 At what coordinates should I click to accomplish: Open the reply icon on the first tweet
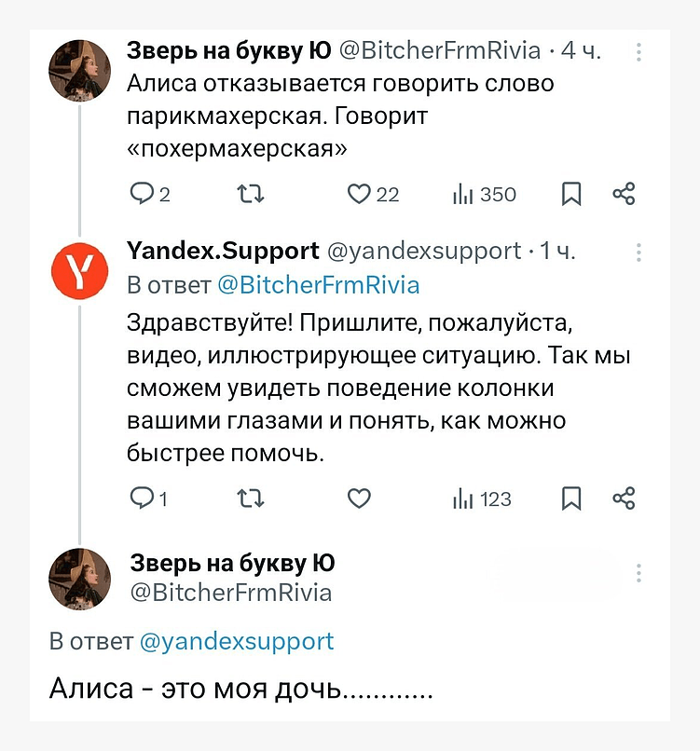(143, 194)
